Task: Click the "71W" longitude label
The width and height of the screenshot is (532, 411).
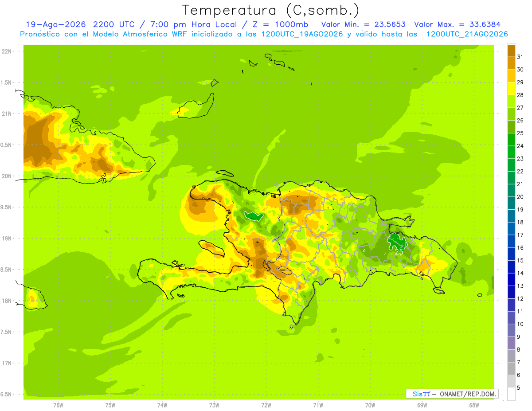Action: (x=318, y=405)
